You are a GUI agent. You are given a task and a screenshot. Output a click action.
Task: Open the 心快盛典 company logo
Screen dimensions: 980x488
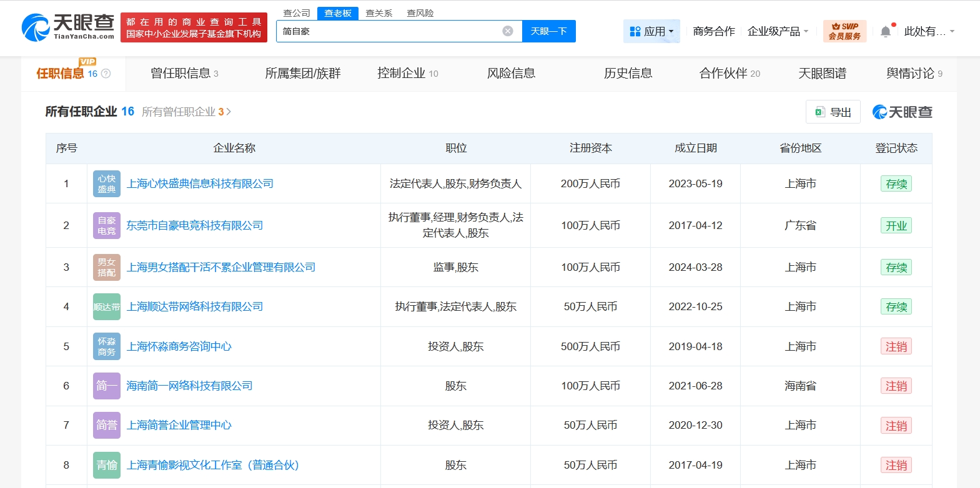click(x=106, y=184)
